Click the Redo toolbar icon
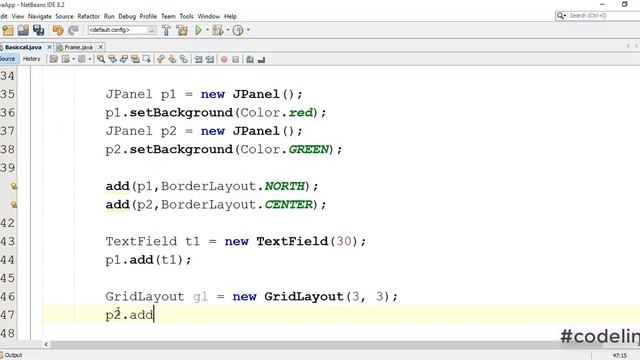640x360 pixels. tap(73, 30)
